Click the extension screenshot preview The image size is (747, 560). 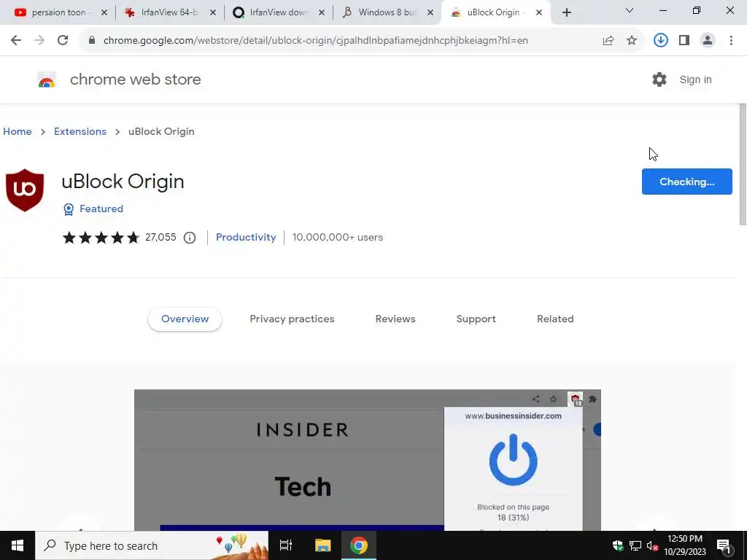pos(368,460)
